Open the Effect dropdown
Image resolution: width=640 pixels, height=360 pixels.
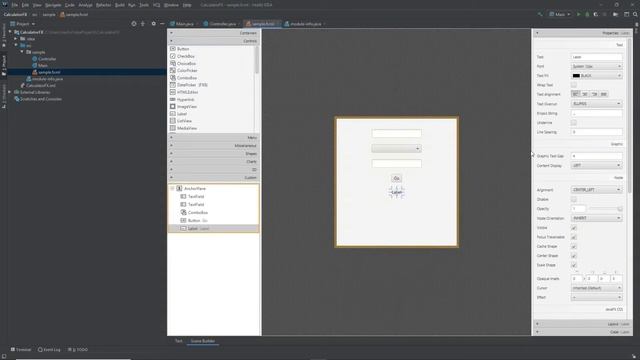coord(596,298)
